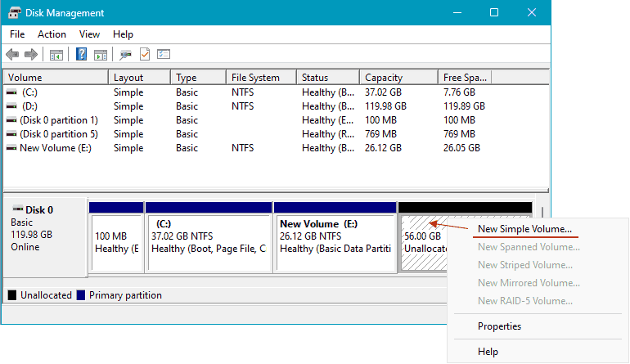Click the Forward arrow toolbar icon

click(31, 55)
